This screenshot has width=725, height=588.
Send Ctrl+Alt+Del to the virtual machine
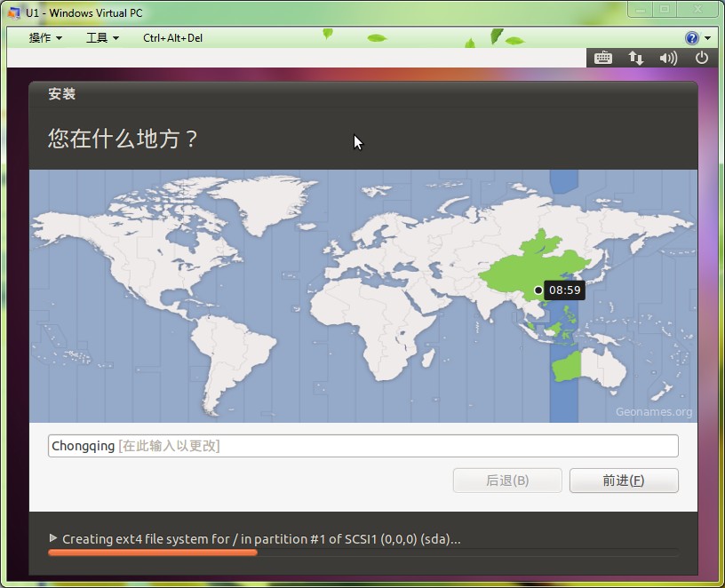pos(172,38)
